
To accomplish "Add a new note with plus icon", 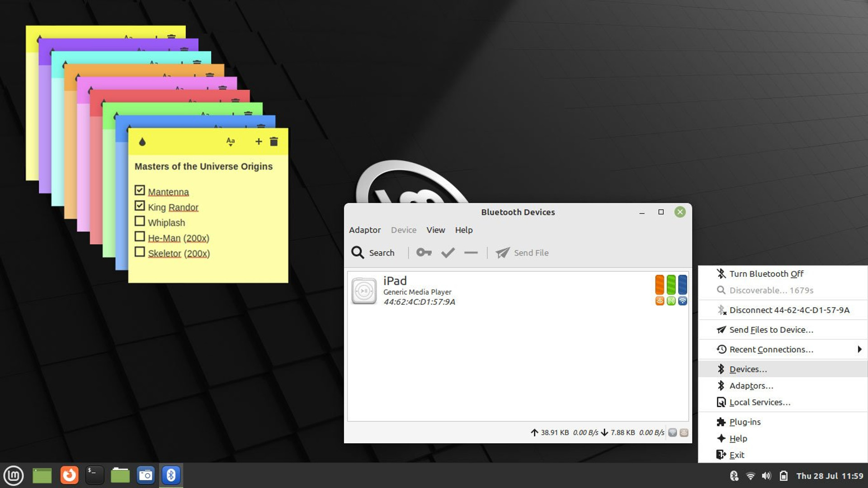I will coord(259,142).
